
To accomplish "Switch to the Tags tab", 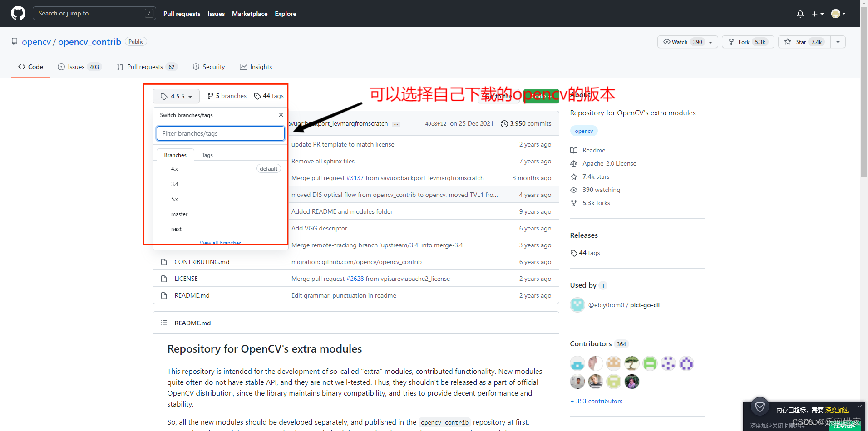I will pos(207,155).
